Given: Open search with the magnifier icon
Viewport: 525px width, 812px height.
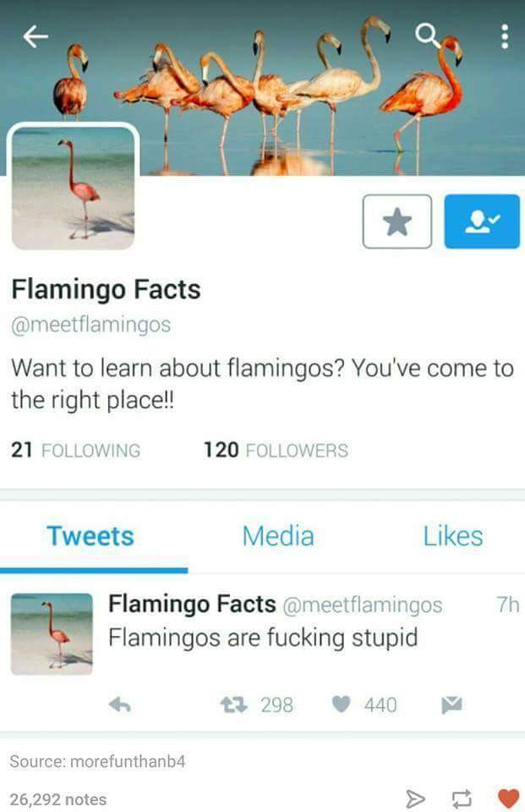Looking at the screenshot, I should pos(427,36).
